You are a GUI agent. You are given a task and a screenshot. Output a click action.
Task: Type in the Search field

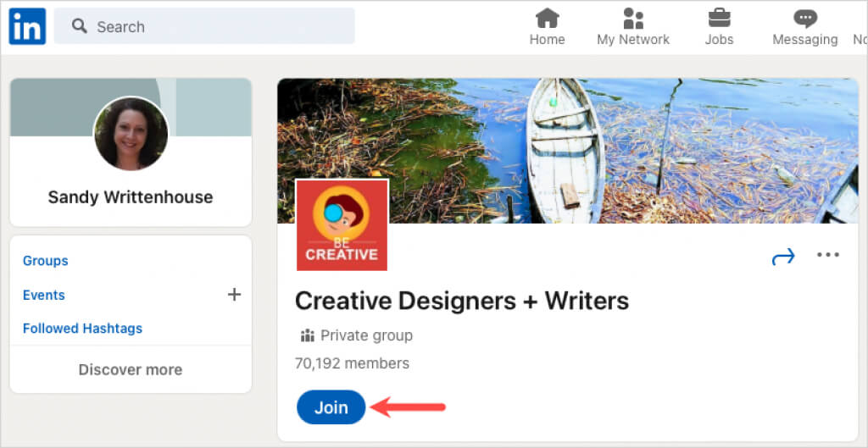220,27
